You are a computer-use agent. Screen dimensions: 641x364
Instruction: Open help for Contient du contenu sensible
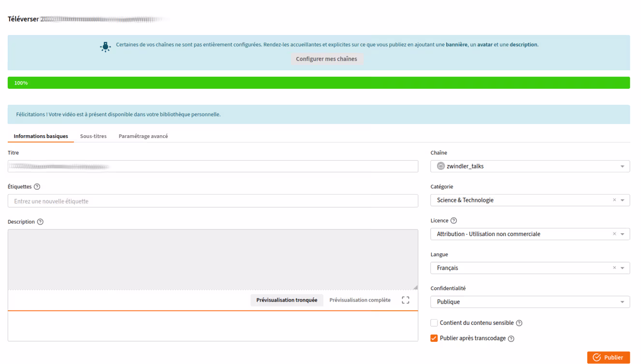(519, 323)
